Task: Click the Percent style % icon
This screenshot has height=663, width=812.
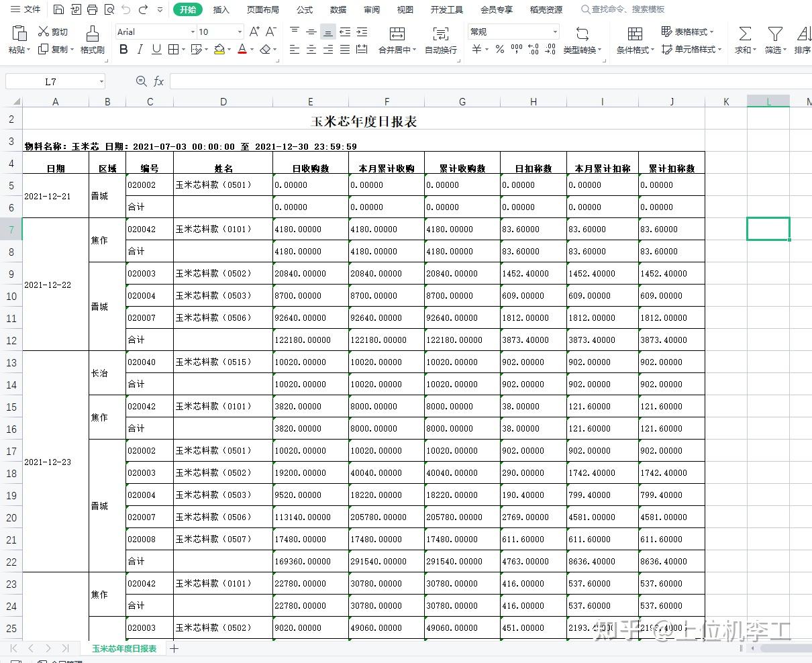Action: tap(500, 48)
